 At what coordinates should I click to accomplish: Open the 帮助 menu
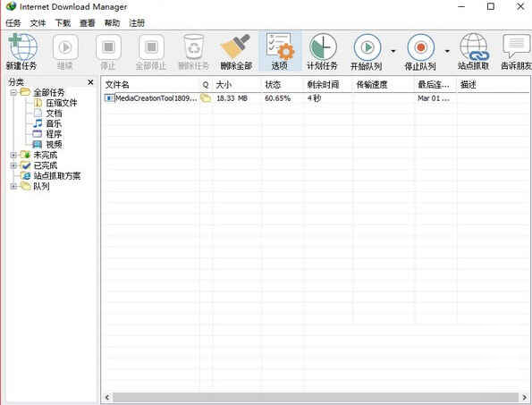(112, 23)
